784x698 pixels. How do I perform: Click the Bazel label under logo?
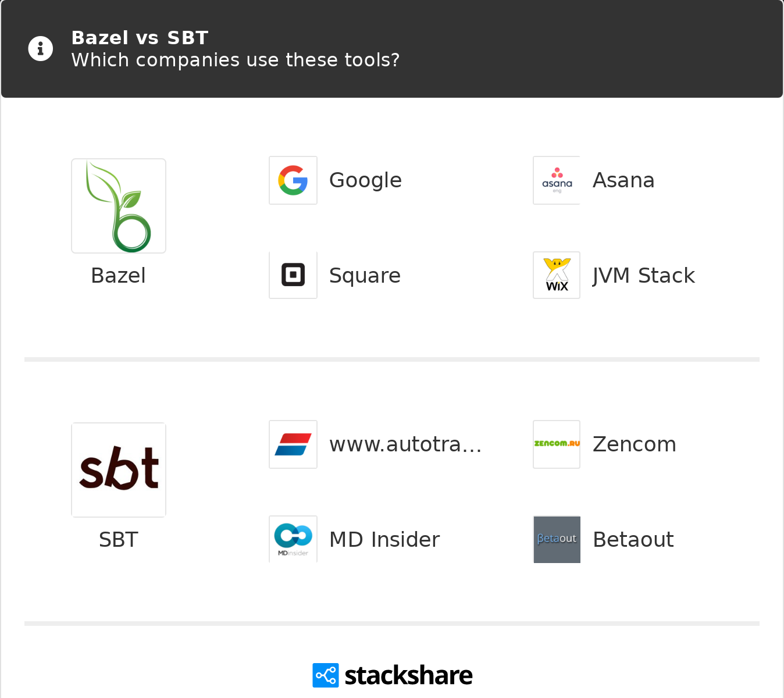pyautogui.click(x=119, y=276)
